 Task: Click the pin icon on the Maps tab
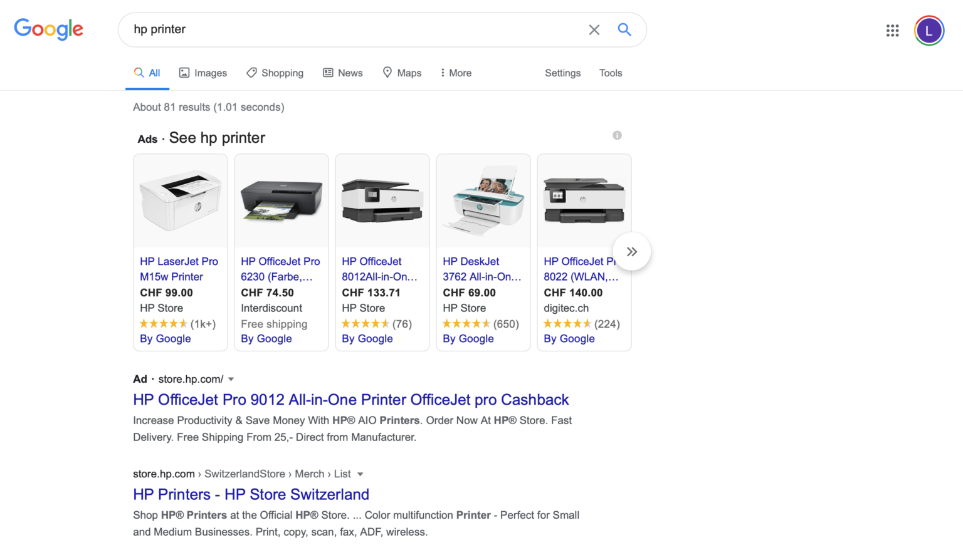pyautogui.click(x=387, y=73)
